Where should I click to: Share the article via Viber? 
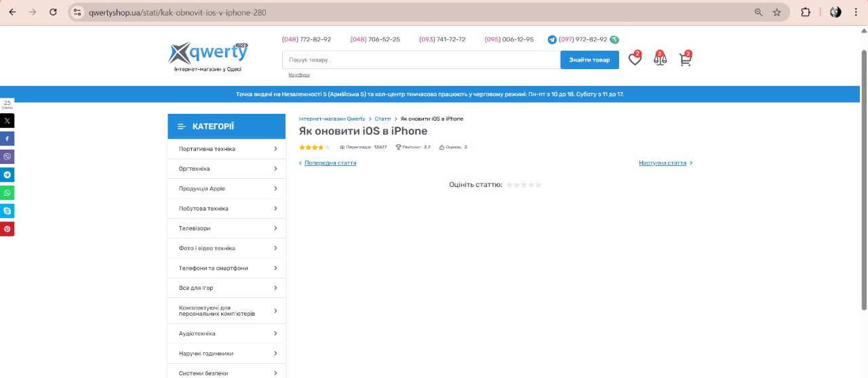[x=7, y=156]
